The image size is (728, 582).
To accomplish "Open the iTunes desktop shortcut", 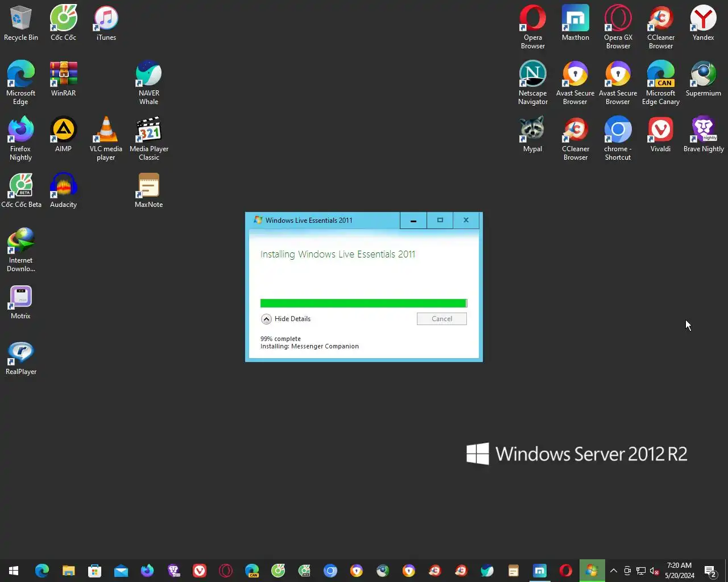I will (106, 24).
